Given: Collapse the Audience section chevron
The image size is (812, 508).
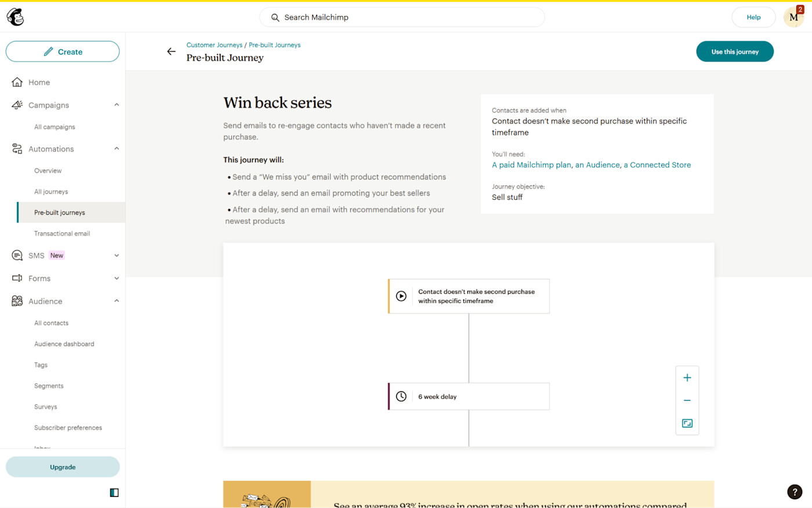Looking at the screenshot, I should (x=117, y=301).
